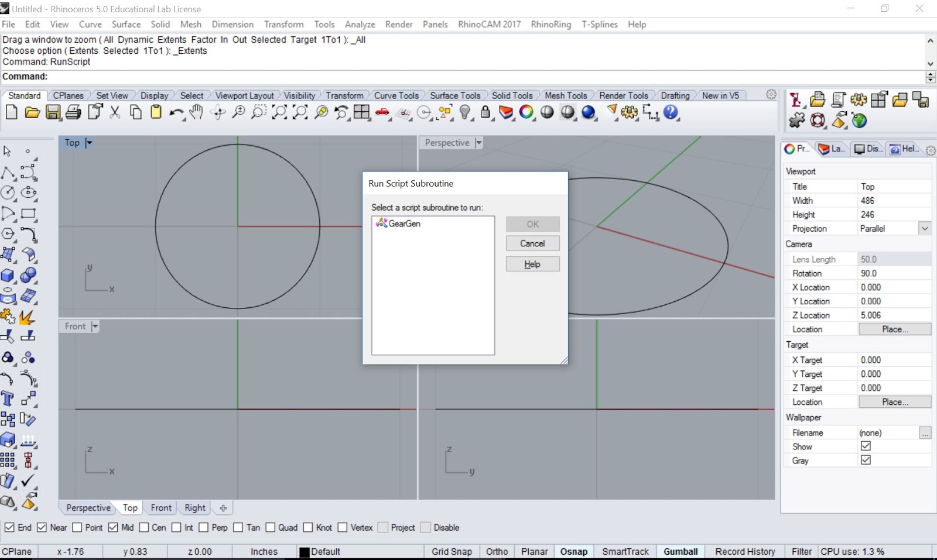Open the Surface menu
This screenshot has width=937, height=560.
[x=126, y=24]
